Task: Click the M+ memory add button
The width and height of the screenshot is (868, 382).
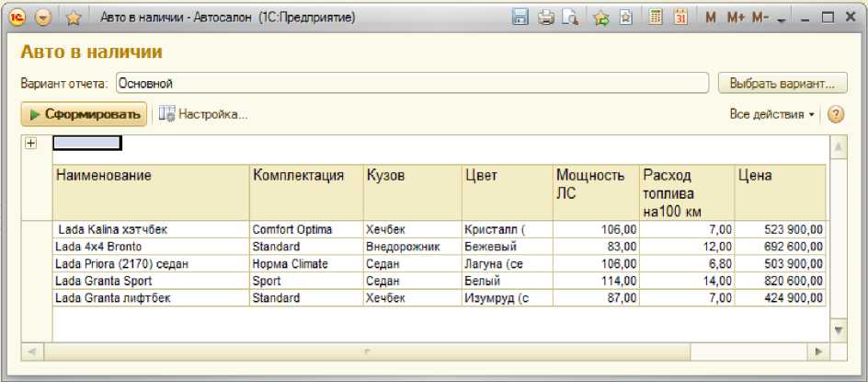Action: coord(736,17)
